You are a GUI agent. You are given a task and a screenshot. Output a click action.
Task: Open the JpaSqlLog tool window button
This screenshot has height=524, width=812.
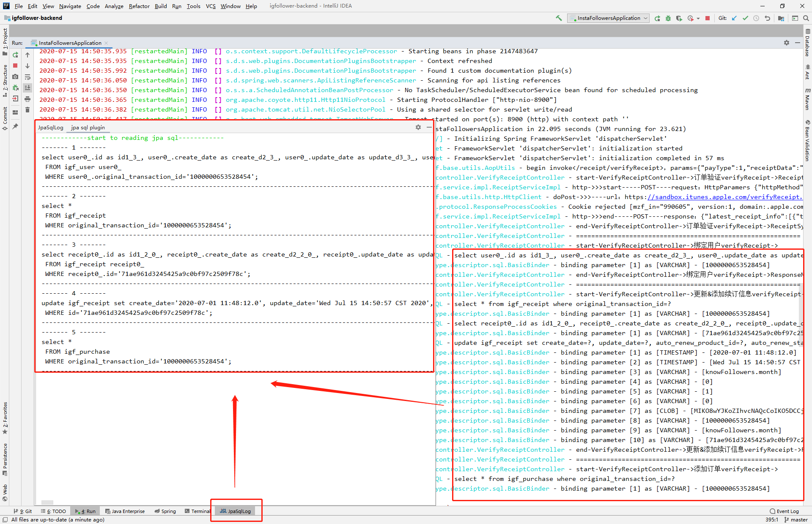[236, 511]
